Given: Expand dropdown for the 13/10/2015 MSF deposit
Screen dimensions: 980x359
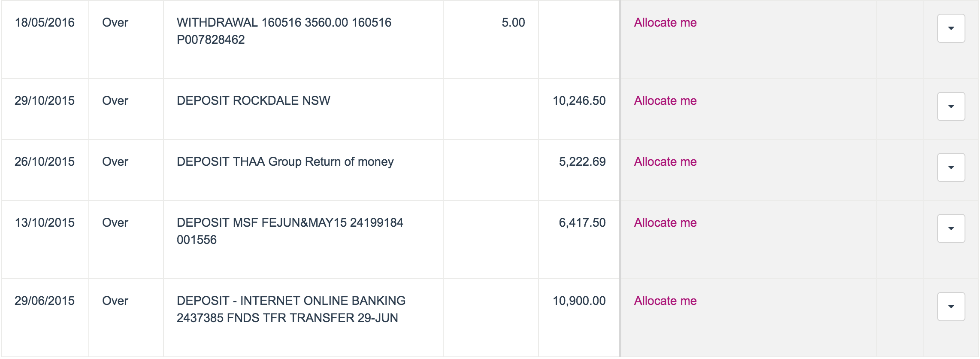Looking at the screenshot, I should pos(951,228).
